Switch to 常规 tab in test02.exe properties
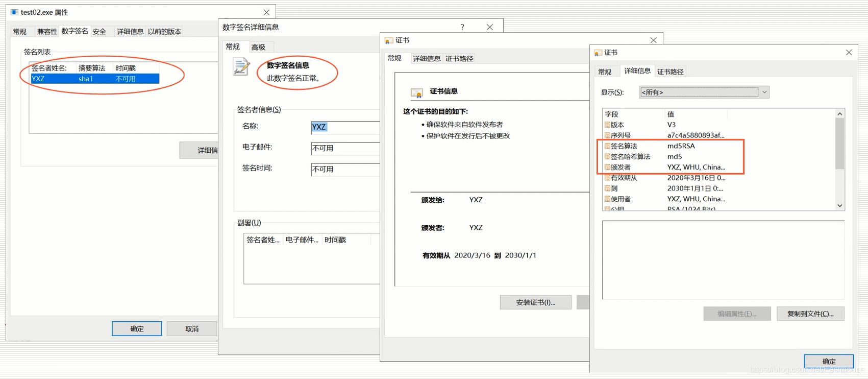The width and height of the screenshot is (868, 379). [x=20, y=32]
